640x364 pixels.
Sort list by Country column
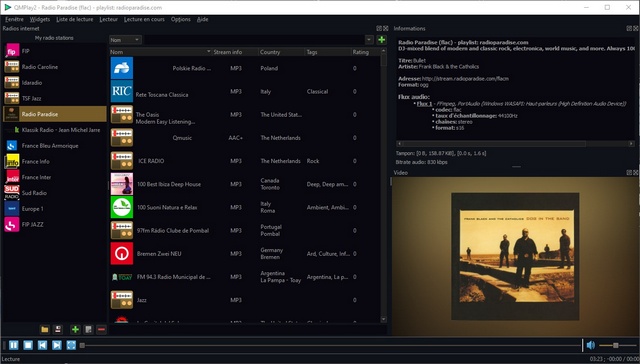point(282,52)
